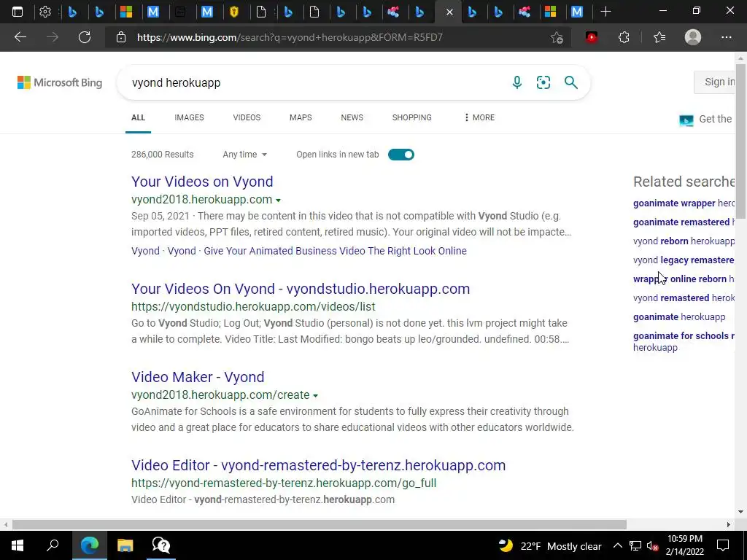Show hidden system tray icons chevron

[617, 545]
